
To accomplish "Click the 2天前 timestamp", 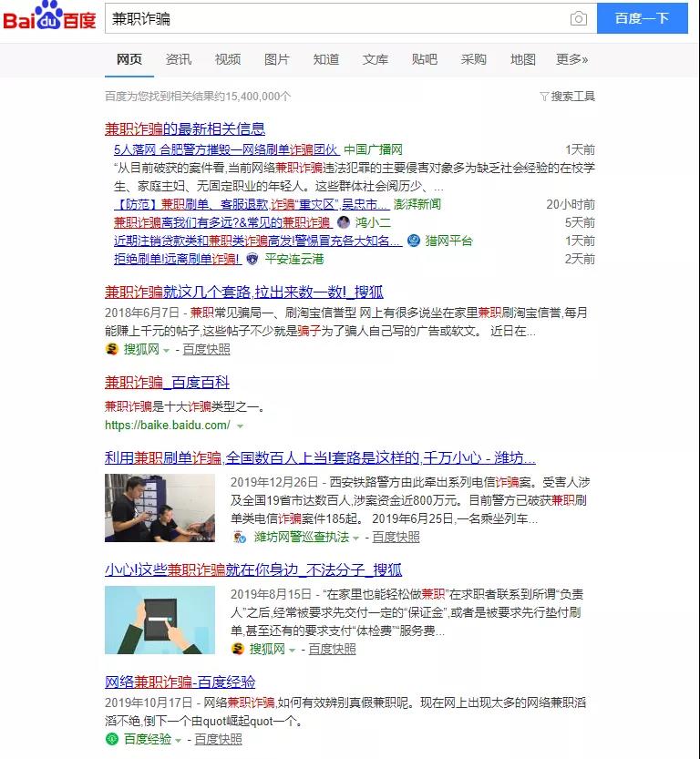I will 580,259.
